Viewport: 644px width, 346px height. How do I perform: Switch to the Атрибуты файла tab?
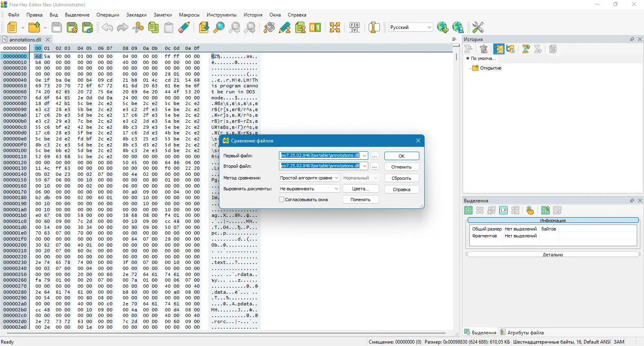[522, 333]
